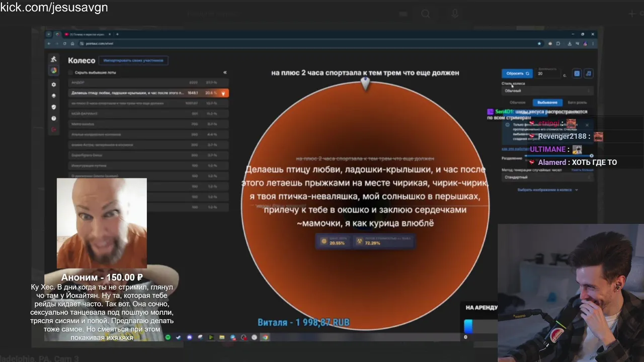Click the layers stack icon in sidebar
Screen dimensions: 644x362
click(54, 96)
